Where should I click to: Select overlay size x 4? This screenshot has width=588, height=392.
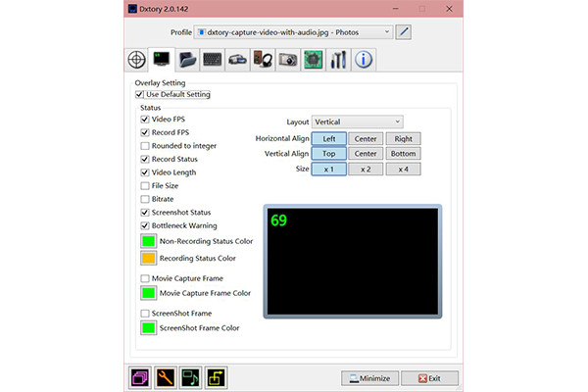403,170
